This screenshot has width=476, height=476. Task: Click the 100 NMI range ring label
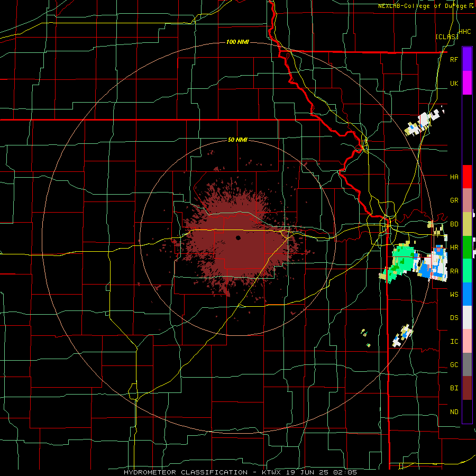click(237, 42)
